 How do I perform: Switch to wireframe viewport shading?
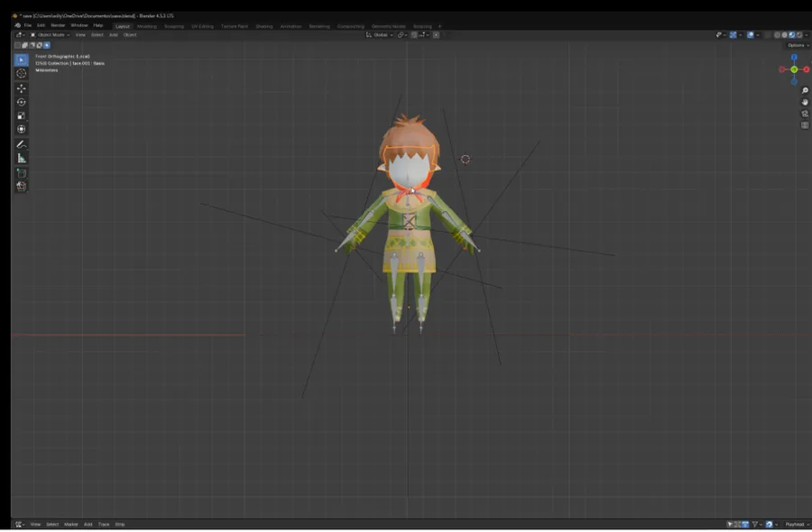[x=778, y=34]
